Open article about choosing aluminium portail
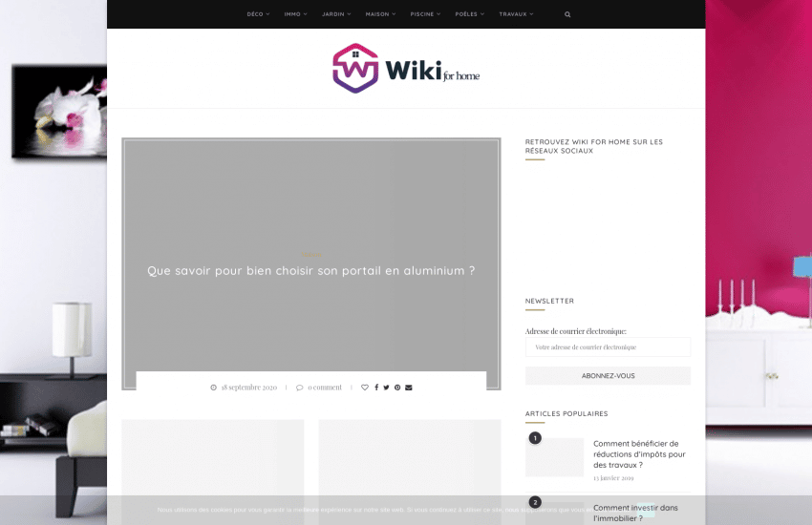 pos(310,270)
